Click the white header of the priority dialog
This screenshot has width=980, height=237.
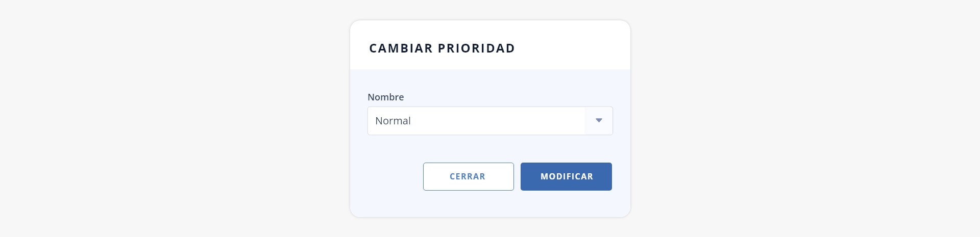tap(490, 45)
